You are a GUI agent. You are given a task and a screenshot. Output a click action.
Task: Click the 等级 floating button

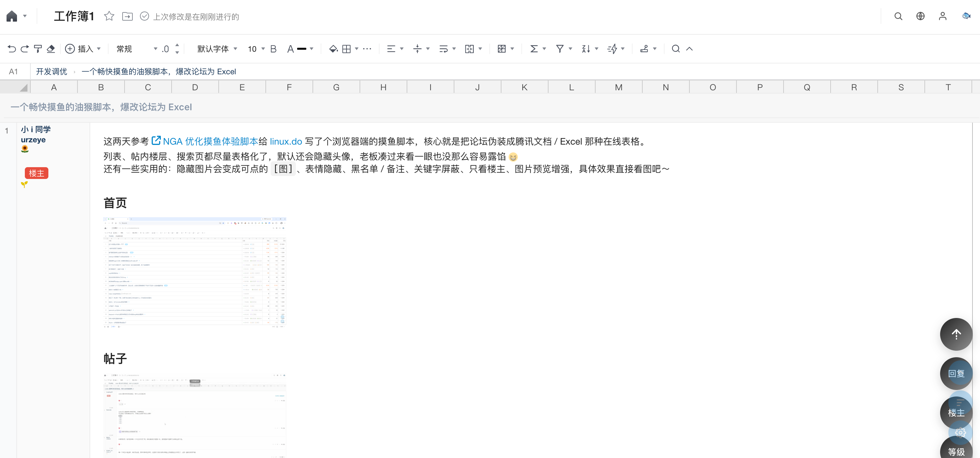956,449
